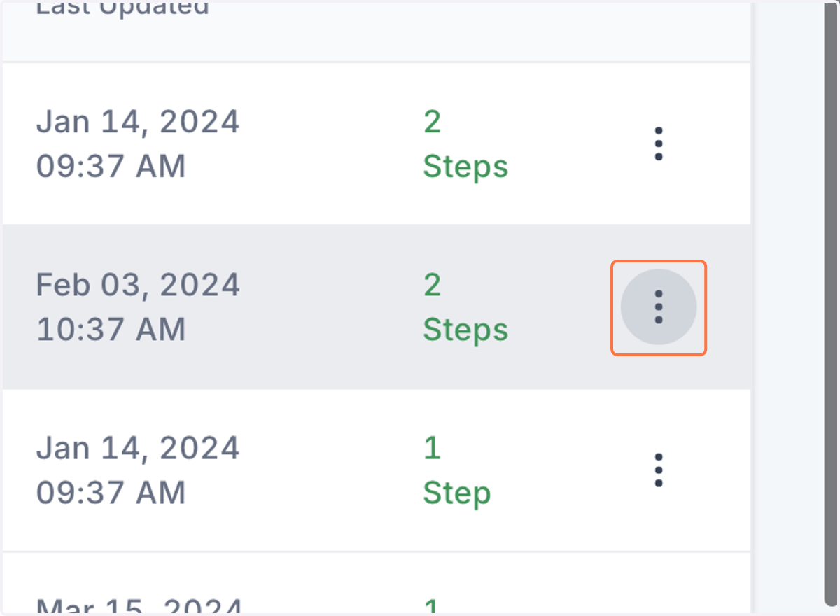Sort by the Last Updated column header
This screenshot has width=840, height=616.
pyautogui.click(x=122, y=8)
